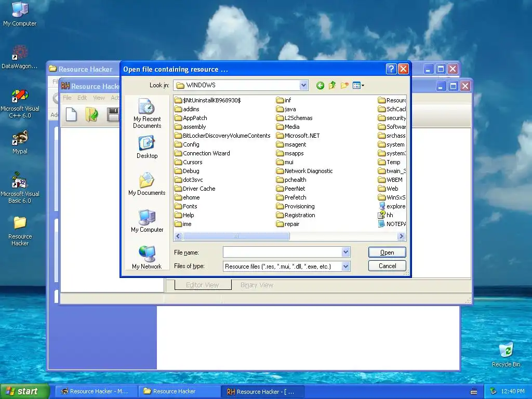Select the AppPatch folder

click(x=191, y=118)
